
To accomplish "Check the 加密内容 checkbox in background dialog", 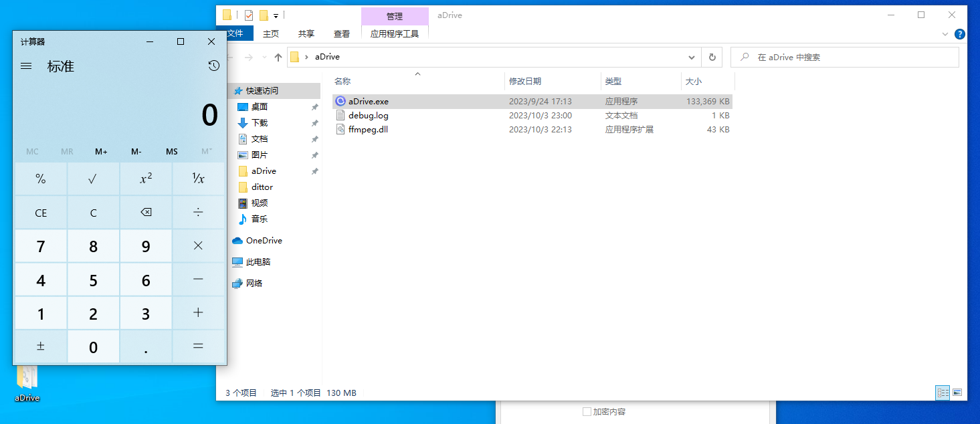I will tap(587, 411).
